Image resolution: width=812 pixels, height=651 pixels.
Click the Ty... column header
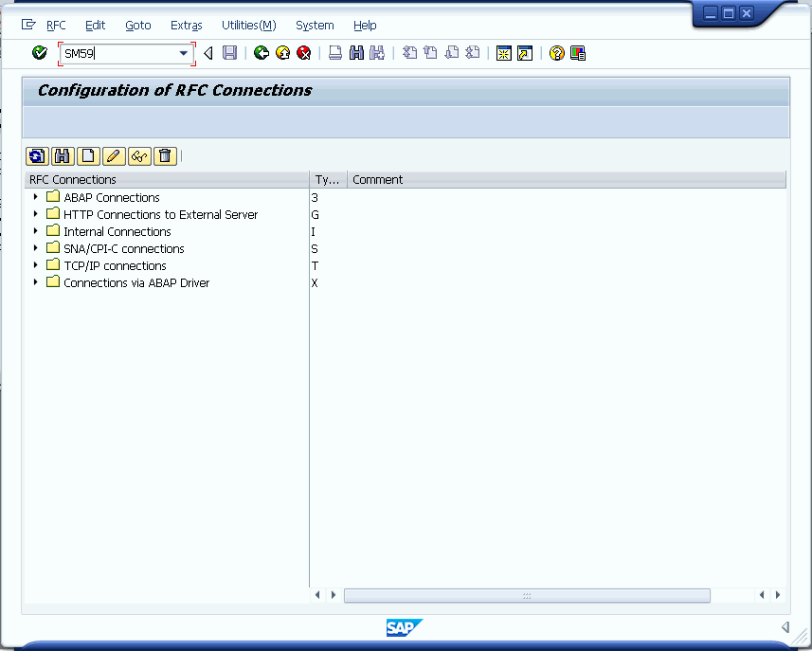point(329,180)
